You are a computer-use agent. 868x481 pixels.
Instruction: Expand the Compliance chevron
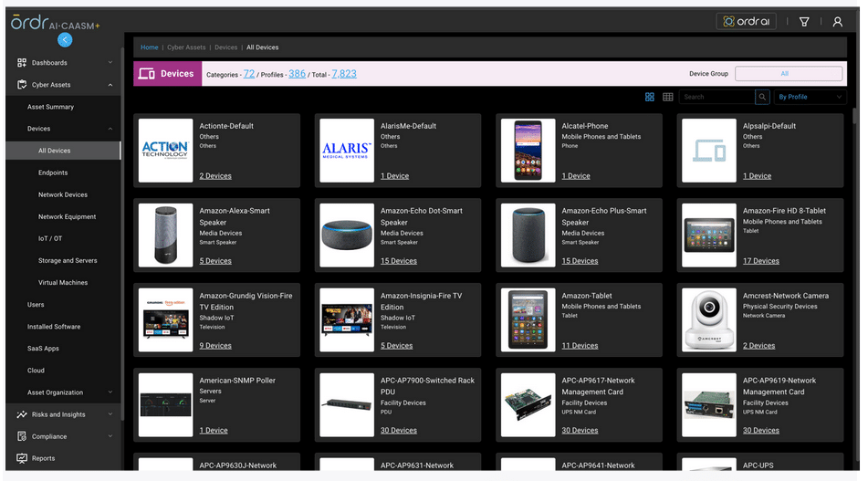(x=110, y=436)
